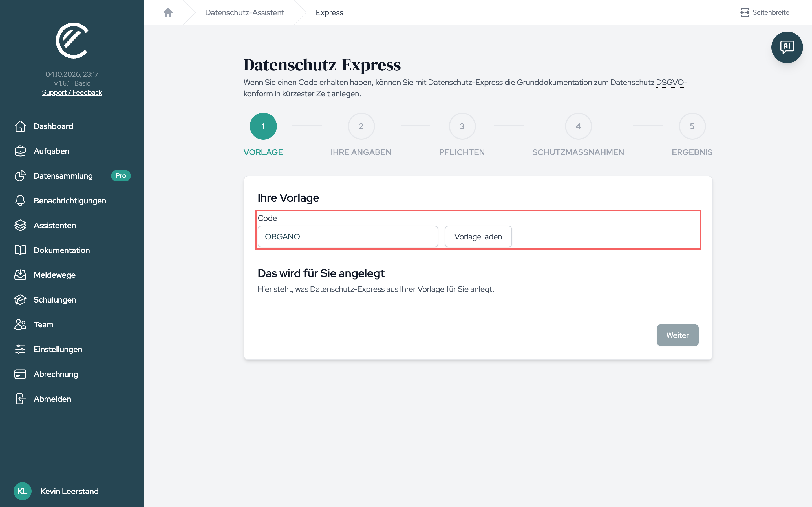The width and height of the screenshot is (812, 507).
Task: Toggle Seitenbreite page width icon
Action: click(745, 12)
